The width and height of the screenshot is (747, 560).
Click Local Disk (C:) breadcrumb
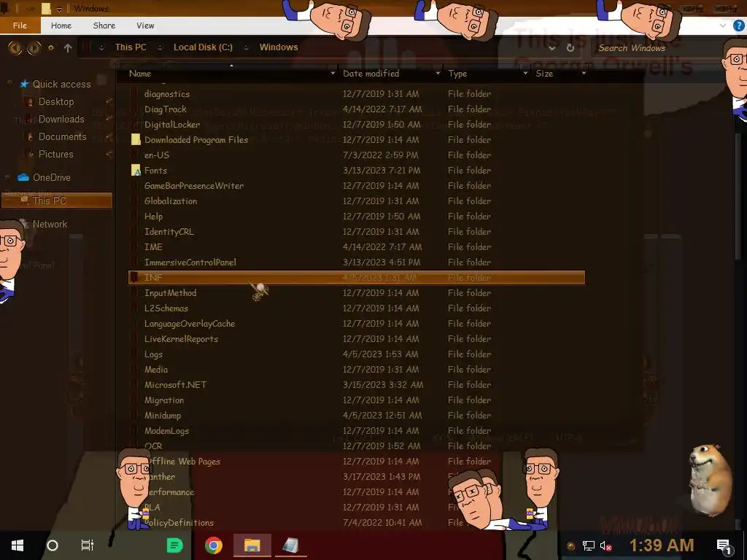tap(203, 47)
